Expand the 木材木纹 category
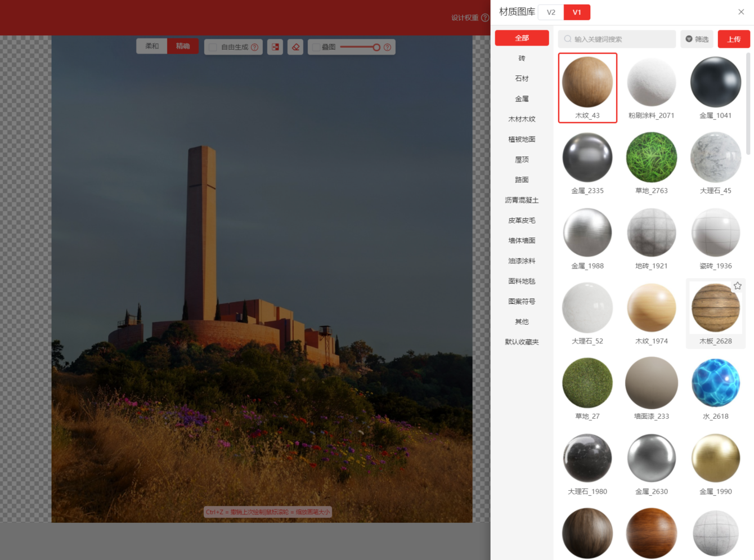 (x=522, y=119)
